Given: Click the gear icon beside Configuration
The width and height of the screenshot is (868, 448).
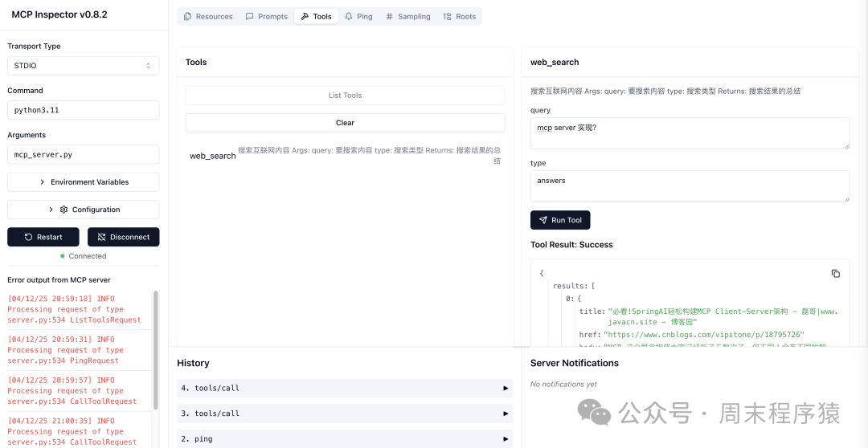Looking at the screenshot, I should pyautogui.click(x=63, y=210).
